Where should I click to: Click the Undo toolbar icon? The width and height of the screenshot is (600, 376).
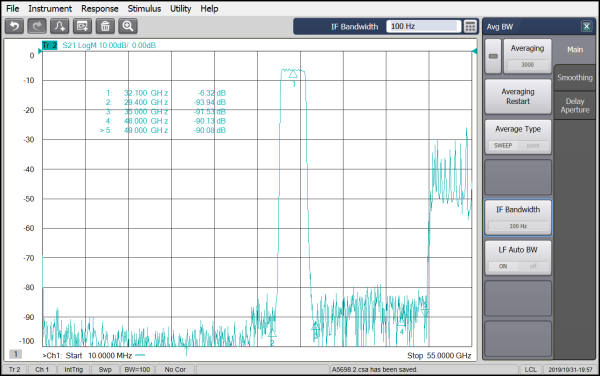[15, 26]
